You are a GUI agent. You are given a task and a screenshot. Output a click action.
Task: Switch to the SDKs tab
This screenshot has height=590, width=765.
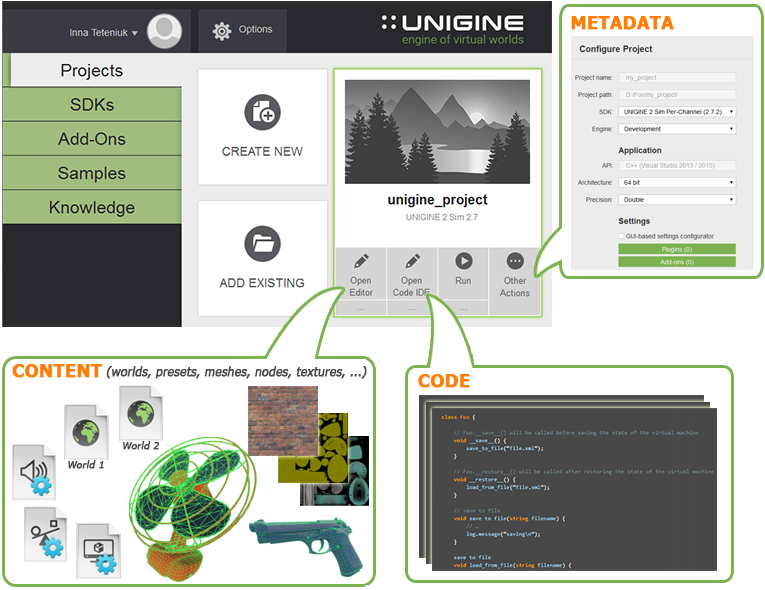point(93,104)
